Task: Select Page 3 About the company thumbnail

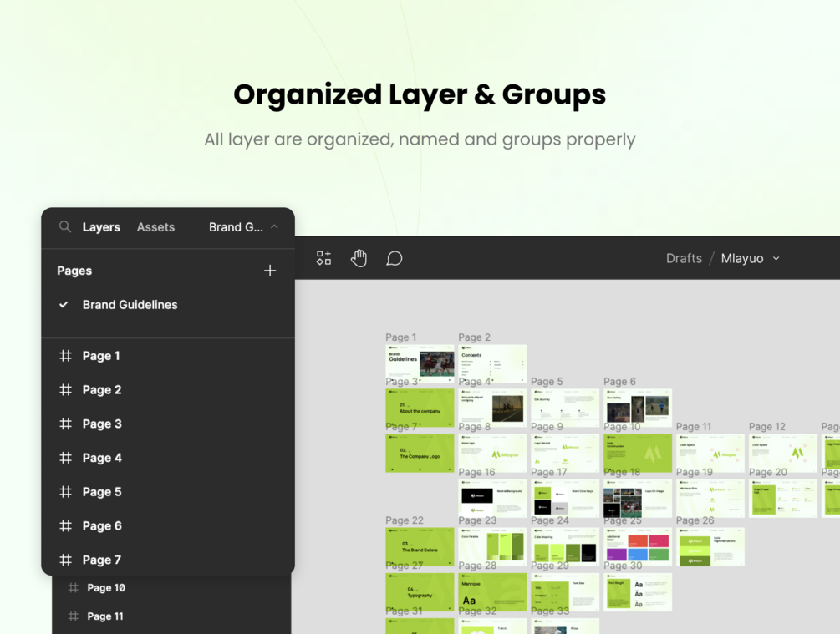Action: click(420, 408)
